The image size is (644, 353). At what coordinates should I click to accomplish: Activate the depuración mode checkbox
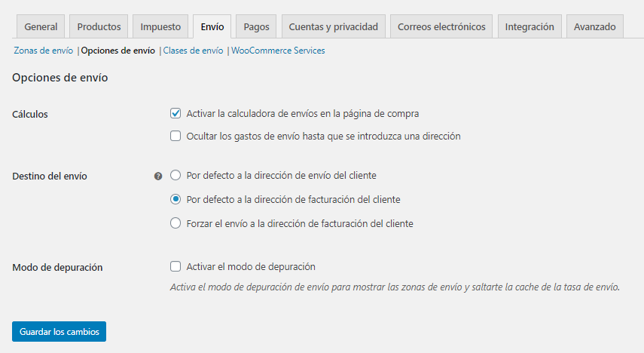pos(175,266)
